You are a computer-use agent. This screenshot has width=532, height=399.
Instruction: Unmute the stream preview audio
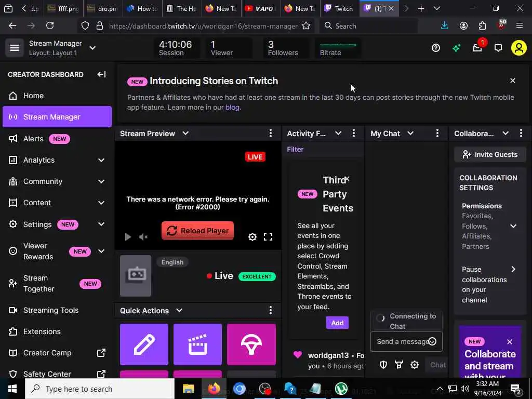point(143,237)
